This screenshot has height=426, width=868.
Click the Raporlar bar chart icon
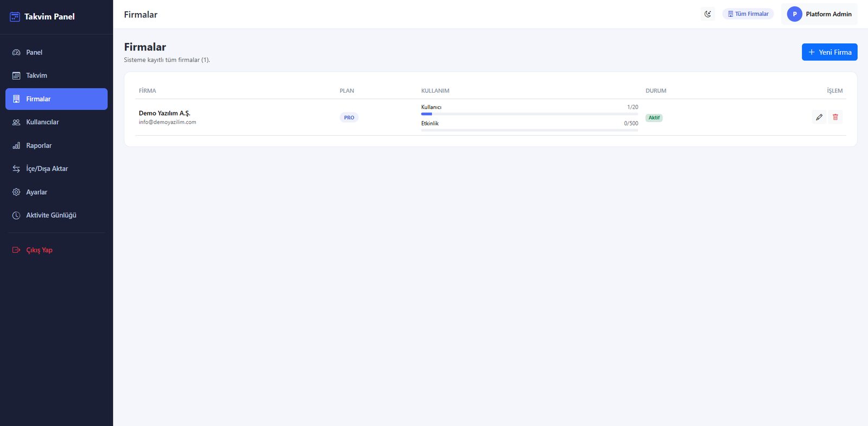coord(16,146)
